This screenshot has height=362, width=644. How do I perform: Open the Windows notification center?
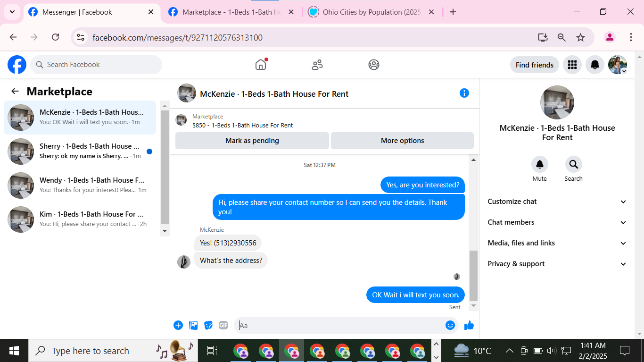(625, 351)
